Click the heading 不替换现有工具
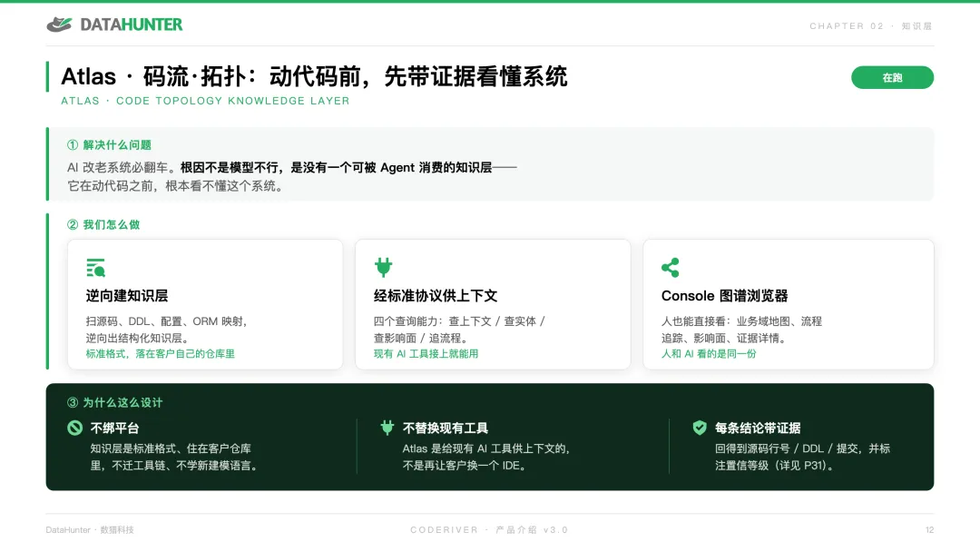 click(x=446, y=429)
